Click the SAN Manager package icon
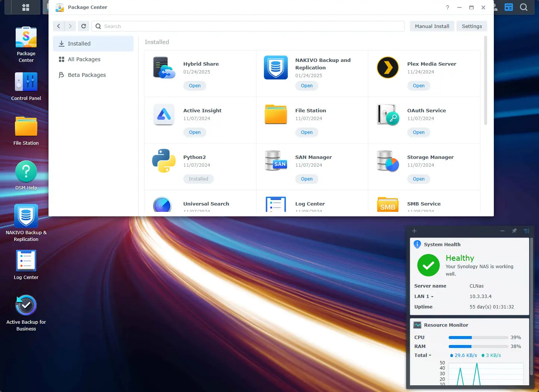Image resolution: width=539 pixels, height=392 pixels. [x=276, y=161]
